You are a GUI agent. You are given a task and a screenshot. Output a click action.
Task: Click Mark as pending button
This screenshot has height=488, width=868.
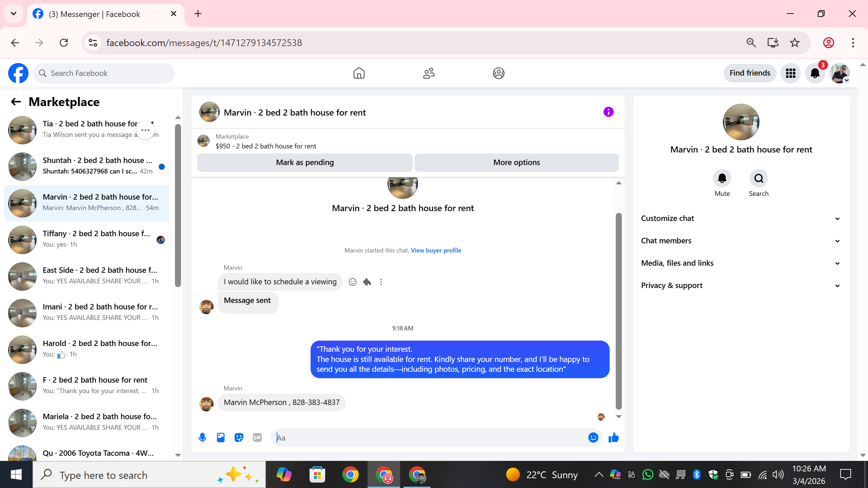click(305, 162)
